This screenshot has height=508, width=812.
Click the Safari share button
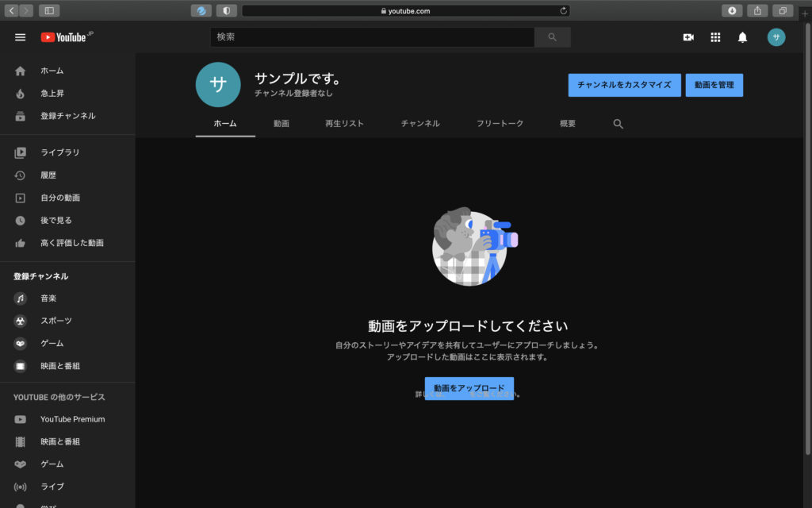tap(757, 10)
